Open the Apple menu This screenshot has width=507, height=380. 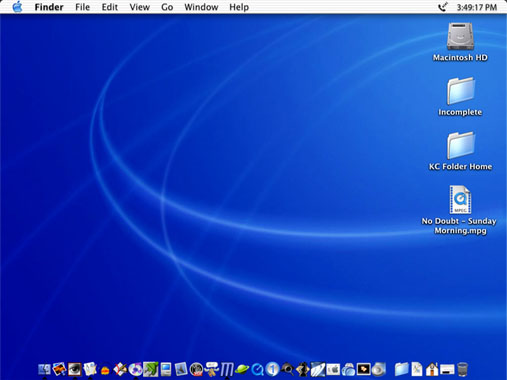(x=17, y=7)
